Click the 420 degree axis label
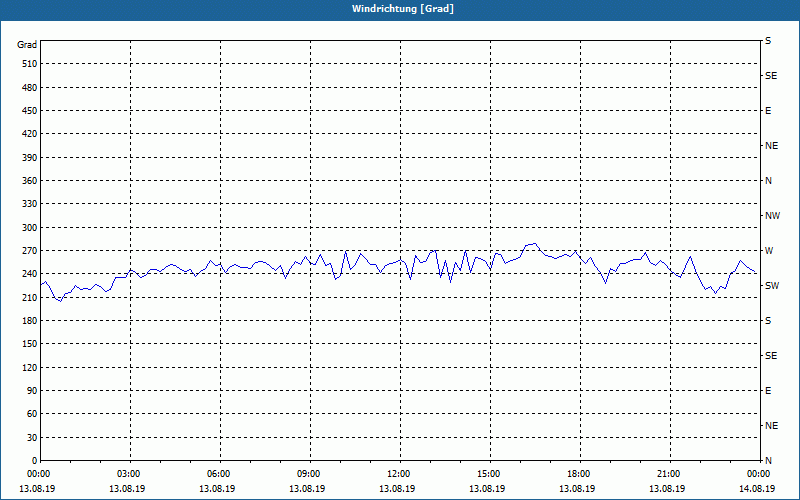The width and height of the screenshot is (800, 500). [30, 134]
